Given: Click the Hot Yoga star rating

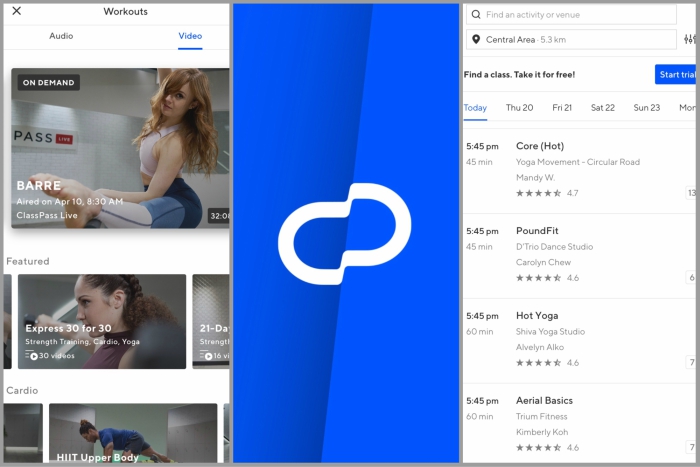Looking at the screenshot, I should tap(540, 363).
